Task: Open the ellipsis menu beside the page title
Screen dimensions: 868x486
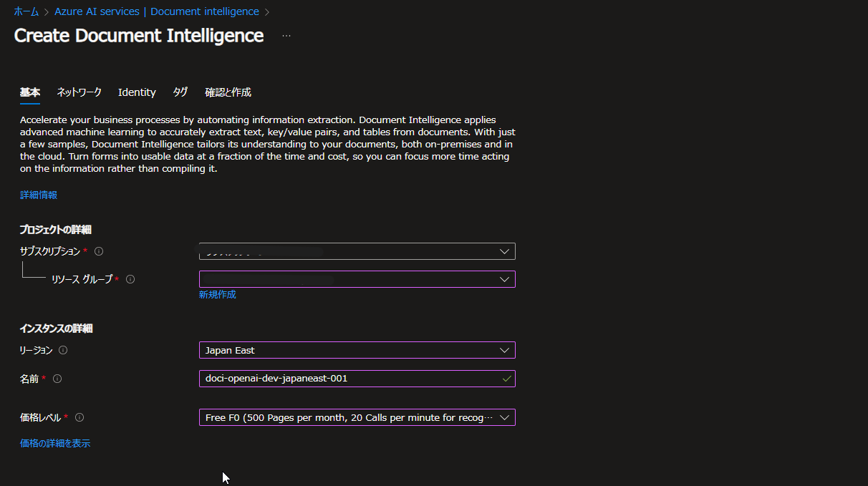Action: coord(286,36)
